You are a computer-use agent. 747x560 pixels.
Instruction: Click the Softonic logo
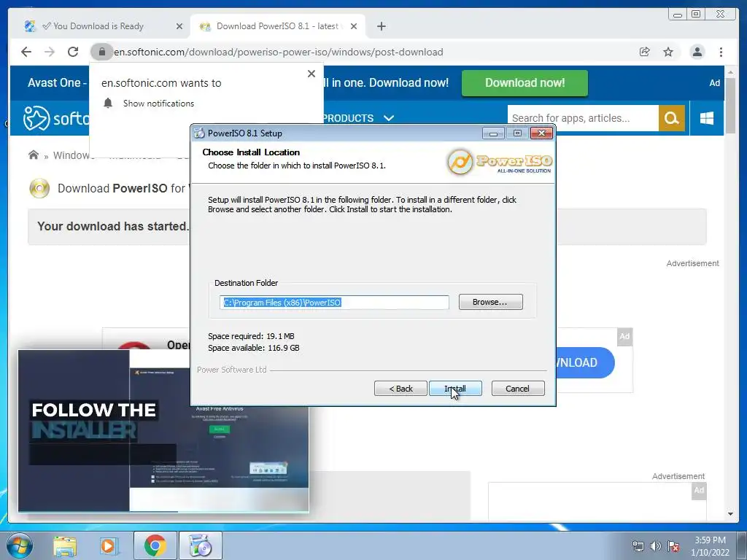click(56, 117)
